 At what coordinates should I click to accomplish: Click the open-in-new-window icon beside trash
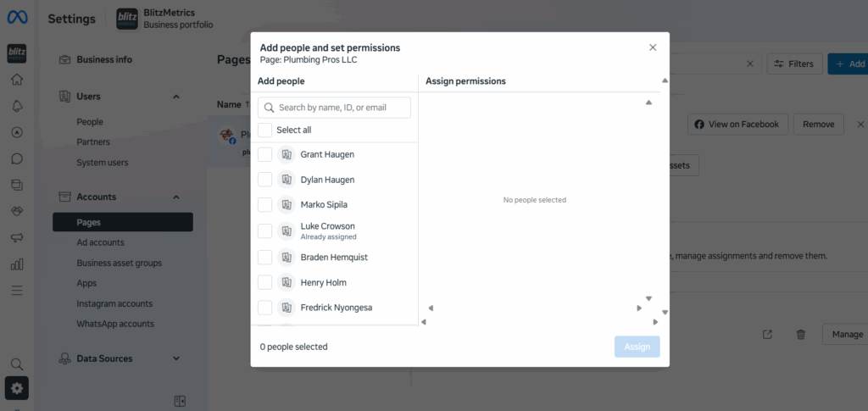[768, 335]
